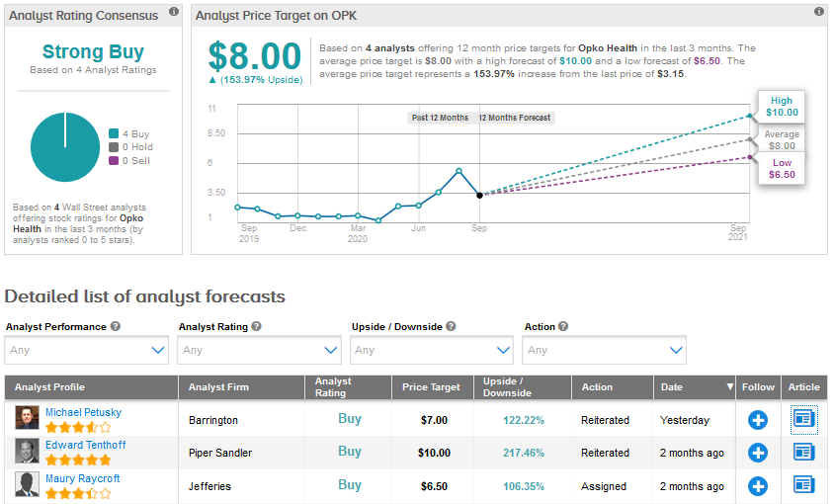The width and height of the screenshot is (834, 504).
Task: Click black Sep current price point on chart
Action: 479,196
